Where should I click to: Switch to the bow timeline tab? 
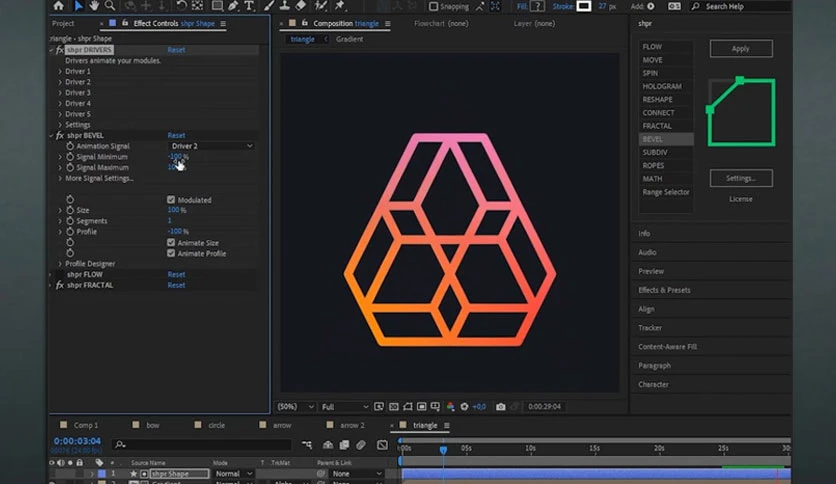(x=152, y=425)
